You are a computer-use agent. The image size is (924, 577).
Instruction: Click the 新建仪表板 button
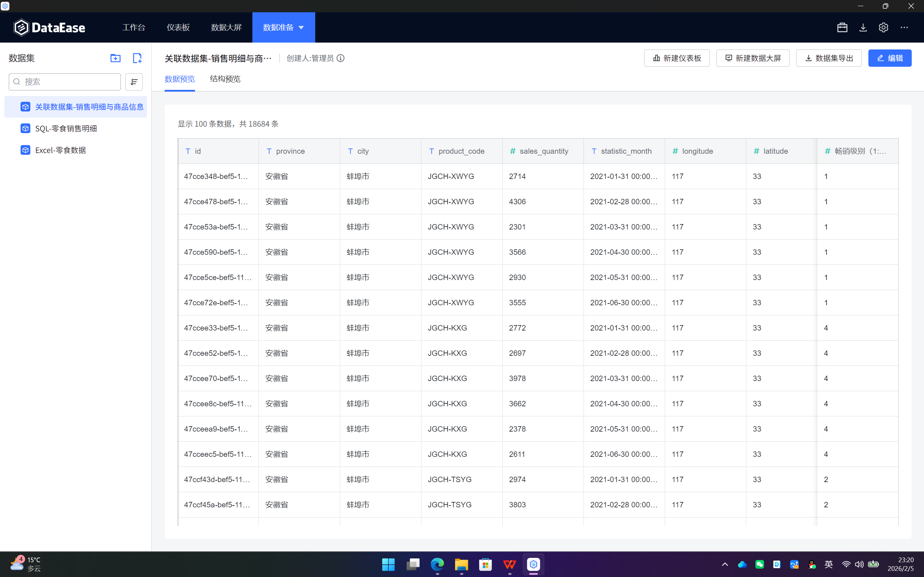coord(677,58)
